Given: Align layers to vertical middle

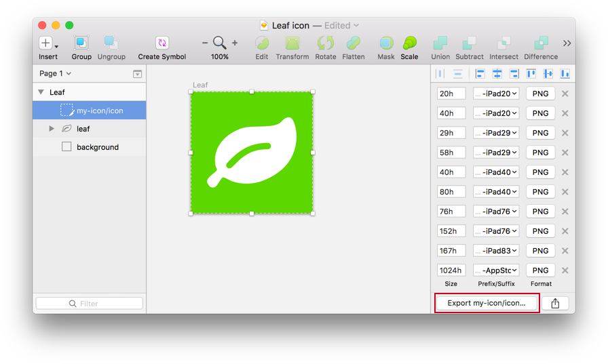Looking at the screenshot, I should tap(548, 74).
